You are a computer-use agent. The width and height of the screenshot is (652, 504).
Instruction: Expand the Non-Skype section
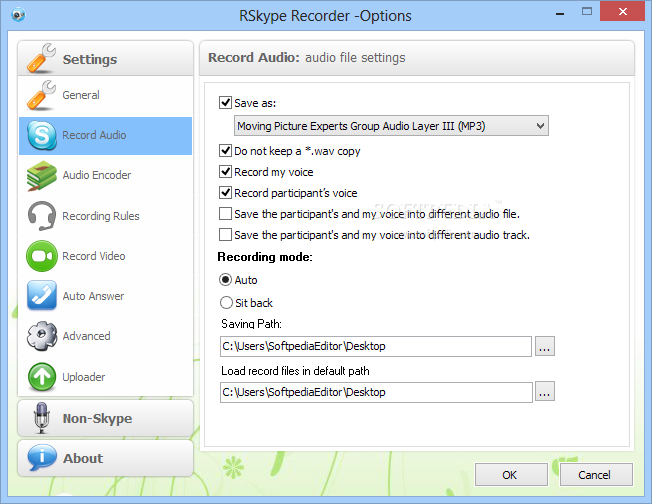click(x=105, y=418)
